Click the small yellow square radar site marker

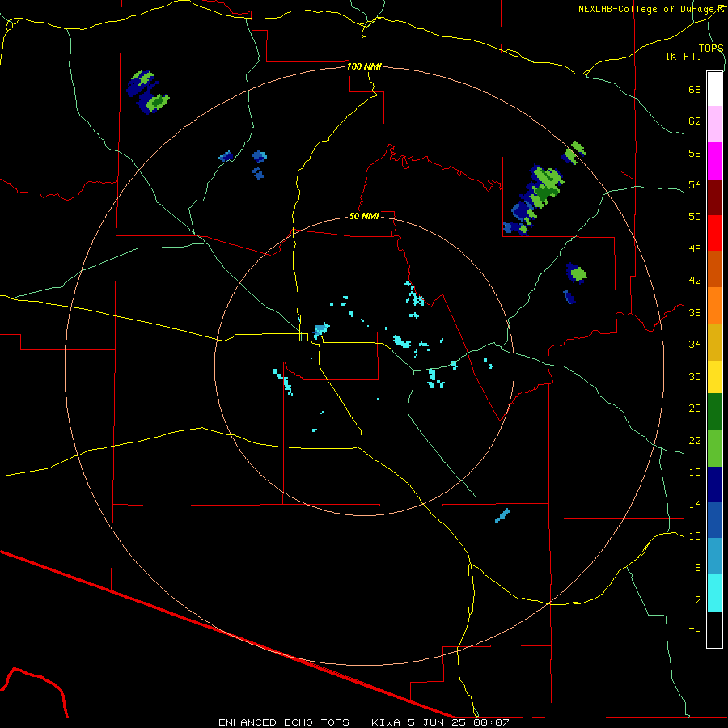[303, 337]
